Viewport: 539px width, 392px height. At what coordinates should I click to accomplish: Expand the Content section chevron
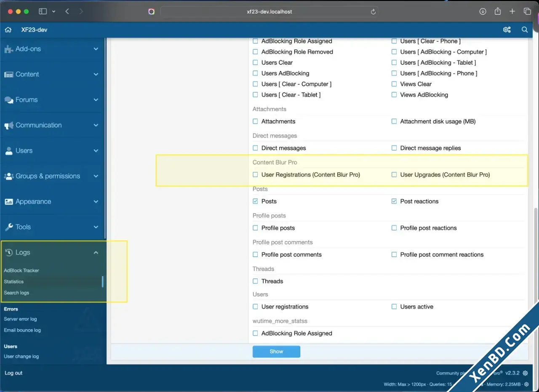(x=96, y=74)
